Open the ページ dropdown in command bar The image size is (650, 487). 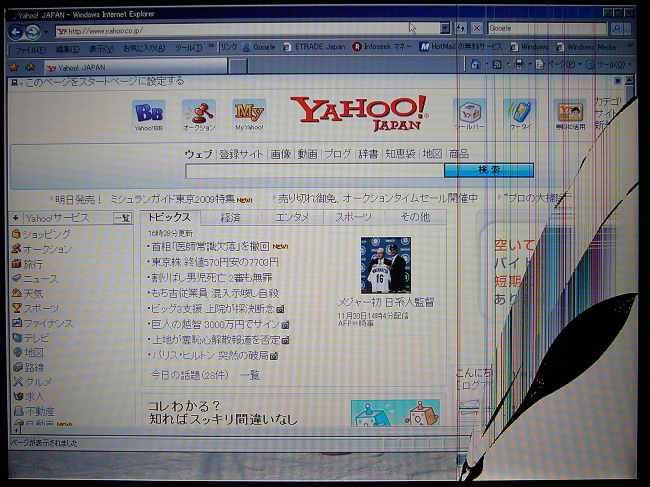click(x=558, y=64)
